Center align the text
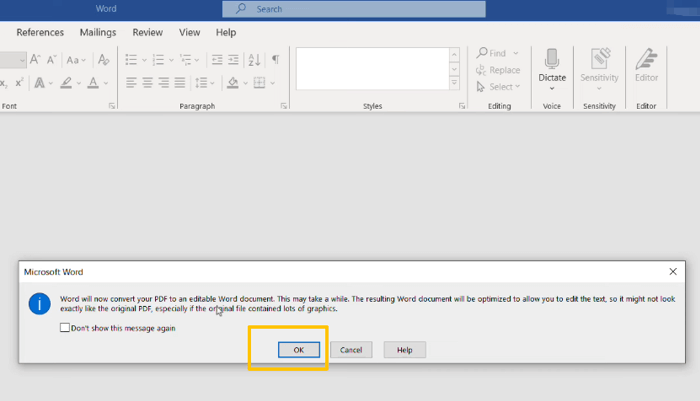Screen dimensions: 700x401 [x=147, y=83]
